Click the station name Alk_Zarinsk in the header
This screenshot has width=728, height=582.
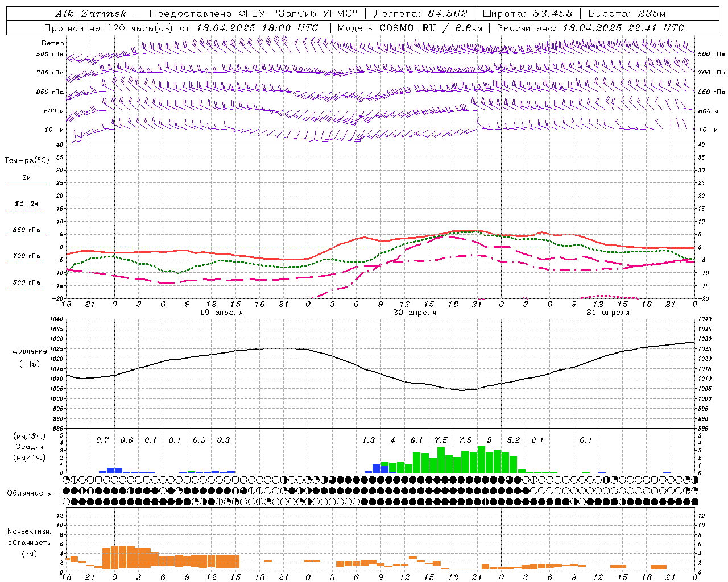tap(91, 14)
